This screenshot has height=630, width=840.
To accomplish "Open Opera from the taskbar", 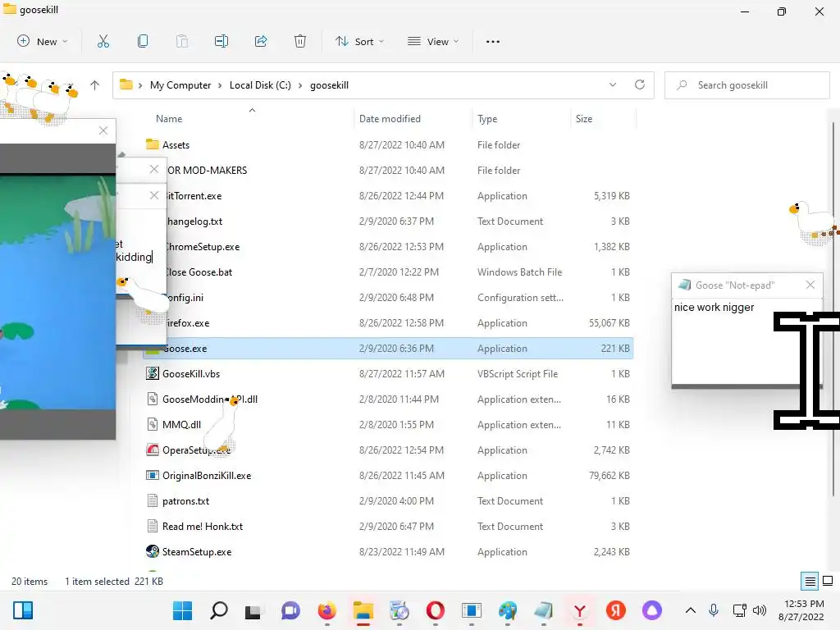I will (435, 610).
